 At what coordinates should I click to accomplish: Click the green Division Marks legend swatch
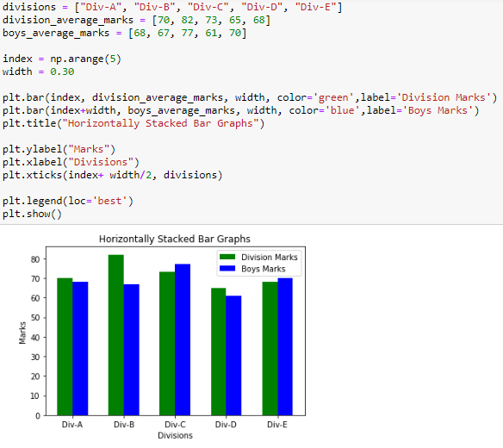[227, 257]
